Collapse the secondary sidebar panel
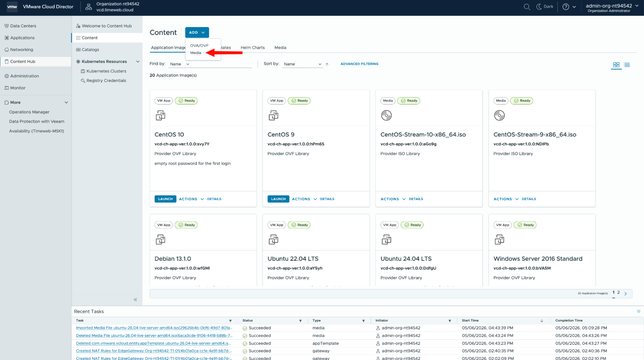Image resolution: width=644 pixels, height=360 pixels. [x=135, y=300]
